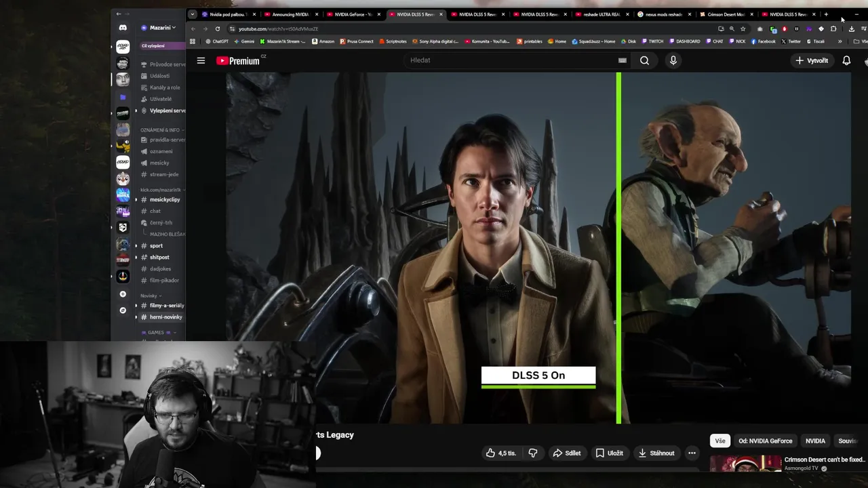Dislike the video with thumbs down
Screen dimensions: 868x488
(533, 453)
